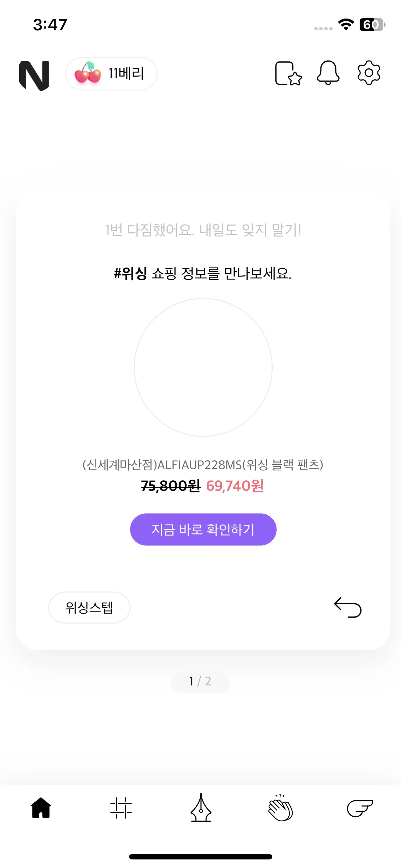Tap the return arrow icon on card
The height and width of the screenshot is (868, 401).
click(348, 608)
